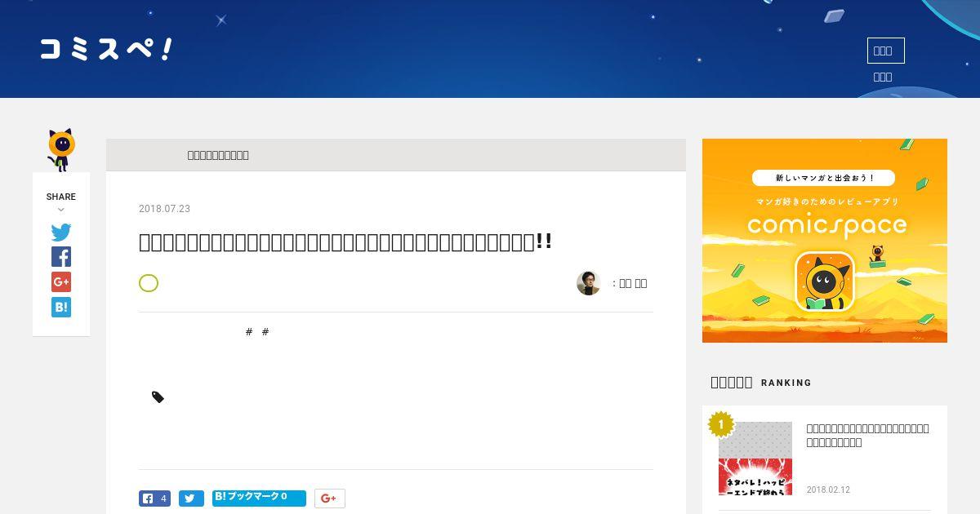980x514 pixels.
Task: Click the Google+ button below the article
Action: 330,498
